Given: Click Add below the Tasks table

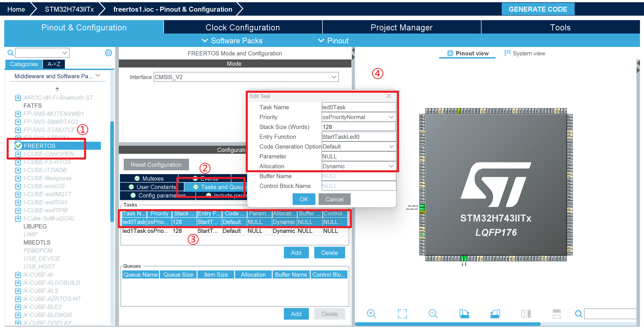Looking at the screenshot, I should [x=296, y=253].
